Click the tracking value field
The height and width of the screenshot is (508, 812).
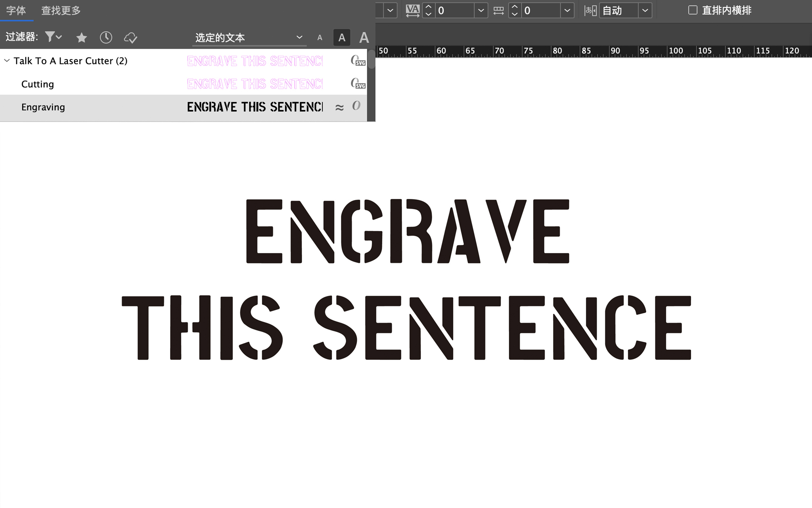pos(455,10)
